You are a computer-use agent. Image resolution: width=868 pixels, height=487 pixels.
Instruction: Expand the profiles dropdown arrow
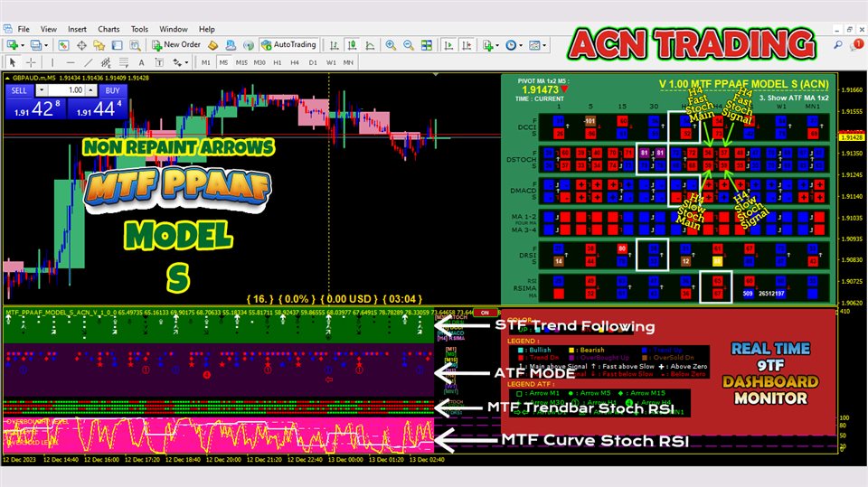click(46, 44)
